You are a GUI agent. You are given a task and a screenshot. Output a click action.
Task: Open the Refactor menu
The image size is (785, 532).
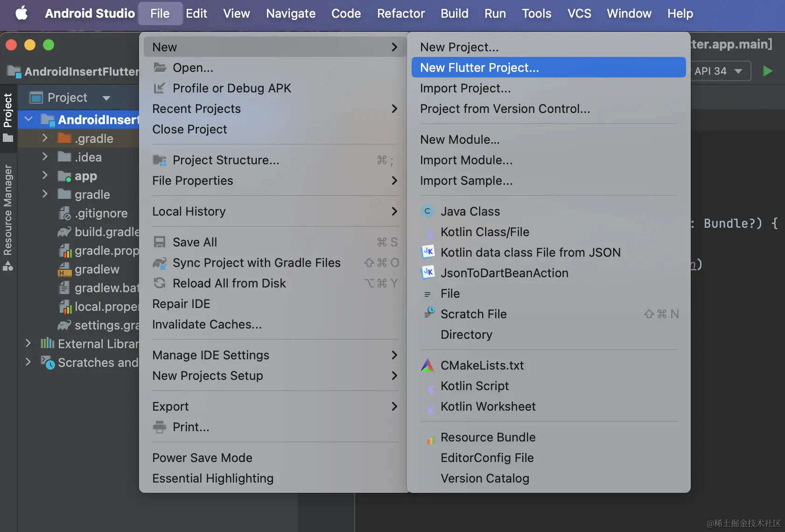(x=401, y=13)
